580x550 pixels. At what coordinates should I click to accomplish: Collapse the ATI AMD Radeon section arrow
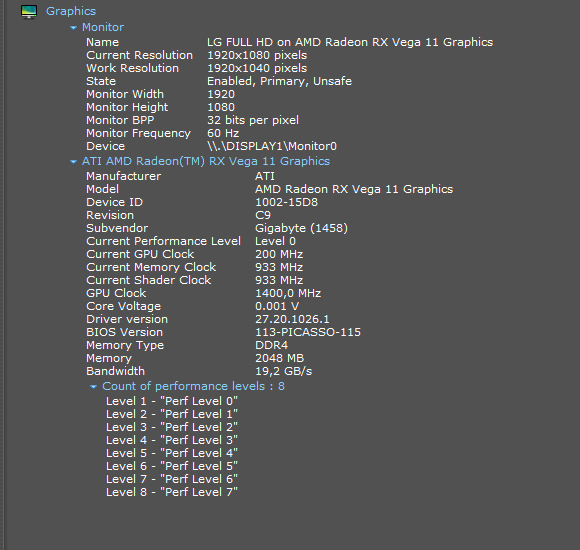[x=73, y=162]
